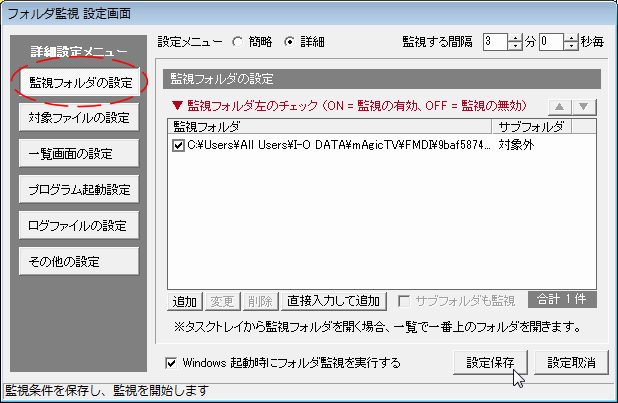The height and width of the screenshot is (403, 618).
Task: Decrease the minutes interval spinner
Action: [x=515, y=47]
